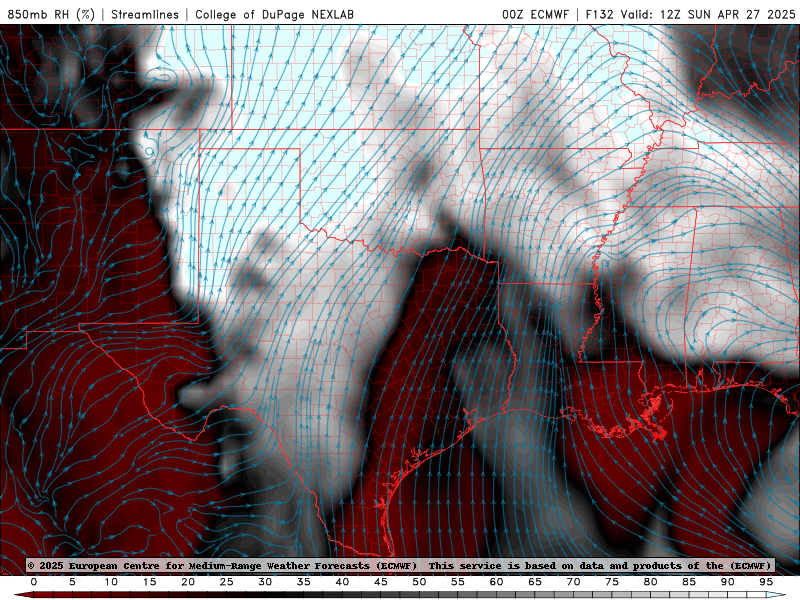Image resolution: width=800 pixels, height=600 pixels.
Task: Click the "35" colorbar label
Action: tap(304, 582)
